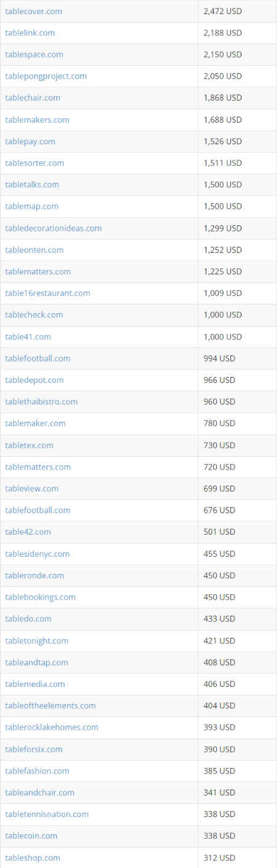Click the tablesidenyc.com link
The image size is (277, 868).
point(37,554)
